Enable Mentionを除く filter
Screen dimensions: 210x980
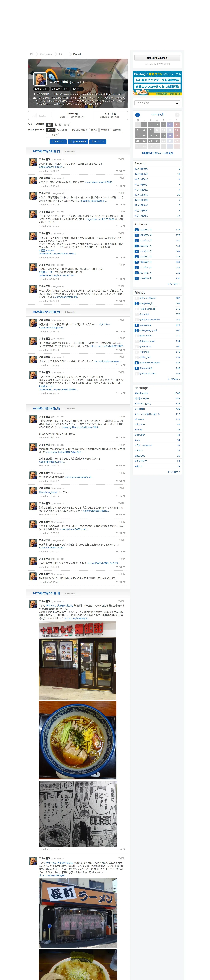pos(80,130)
